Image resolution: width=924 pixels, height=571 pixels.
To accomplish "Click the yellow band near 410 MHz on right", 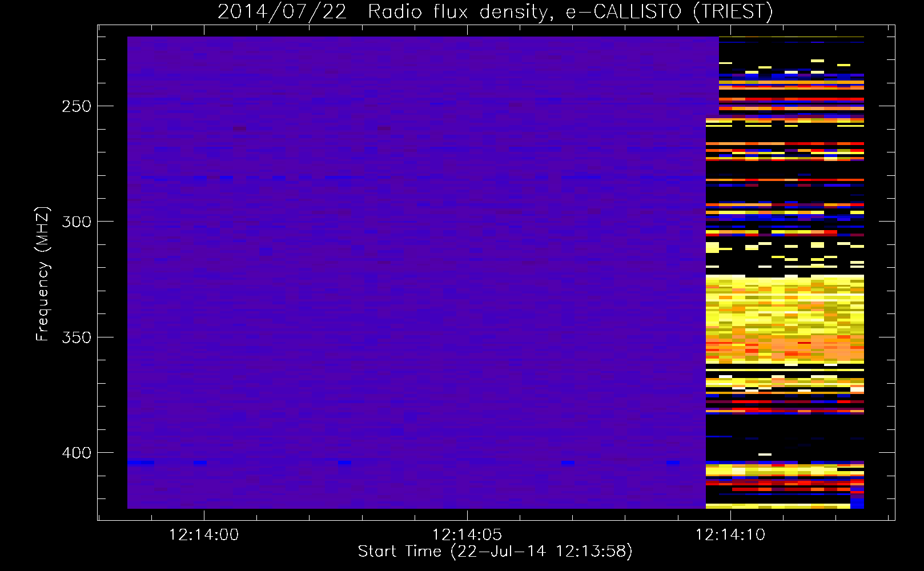I will [x=785, y=471].
